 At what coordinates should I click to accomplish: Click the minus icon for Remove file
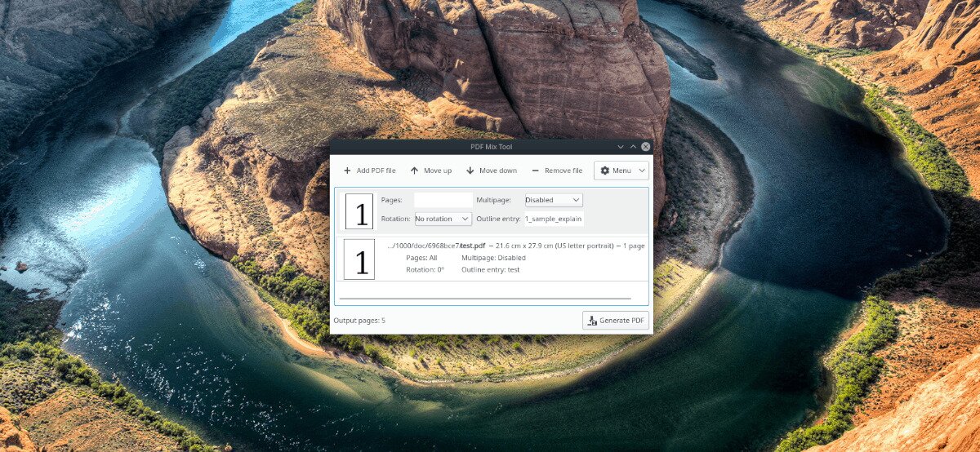coord(535,171)
